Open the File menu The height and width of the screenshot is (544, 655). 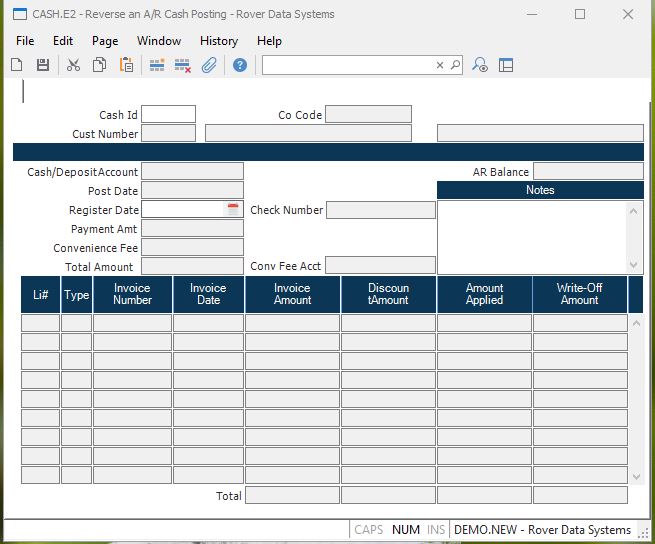coord(25,41)
